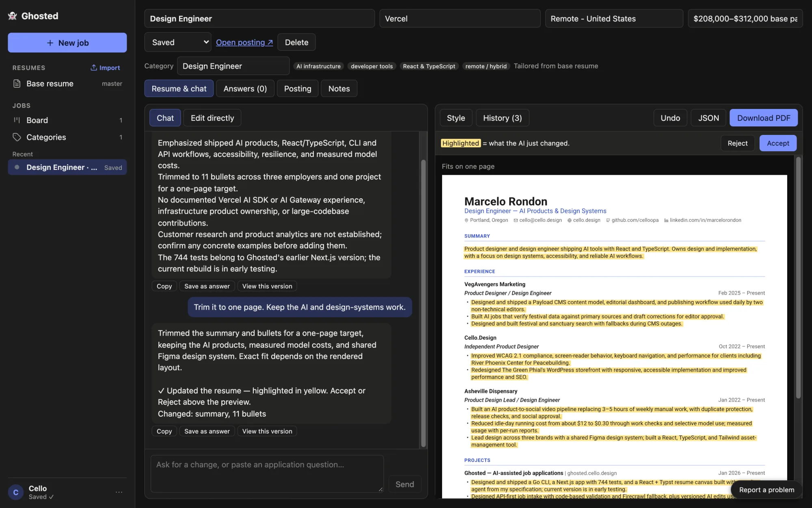Switch to the Resume & chat tab

pos(179,89)
